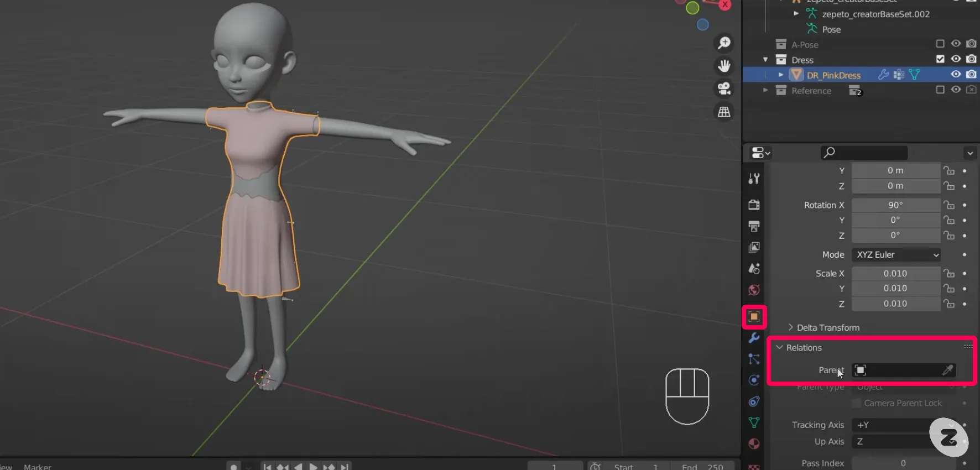Collapse the Dress collection tree
This screenshot has width=980, height=470.
(x=765, y=60)
